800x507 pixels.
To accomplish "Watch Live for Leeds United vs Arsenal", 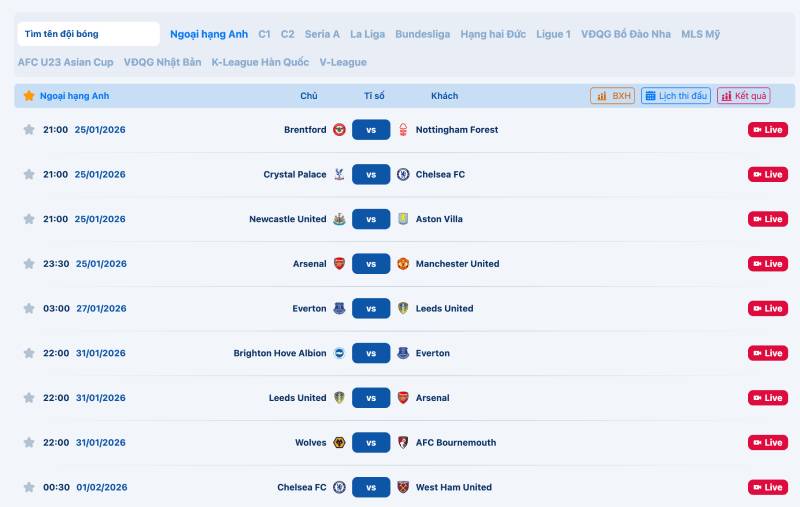I will click(768, 398).
